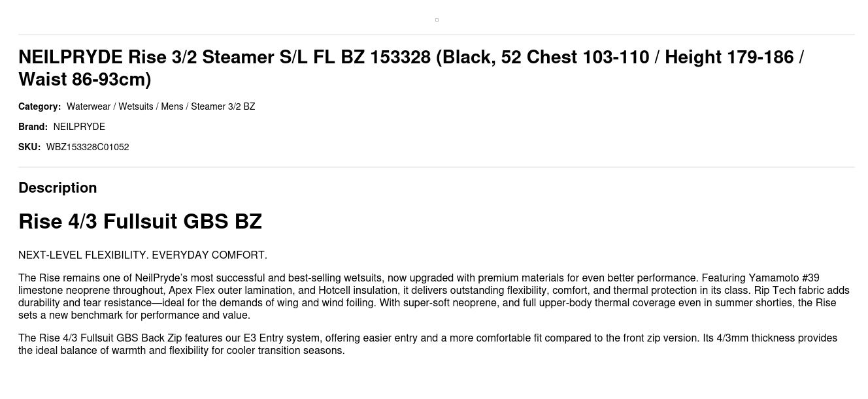868x399 pixels.
Task: Click the bold "Category:" label
Action: (x=39, y=106)
